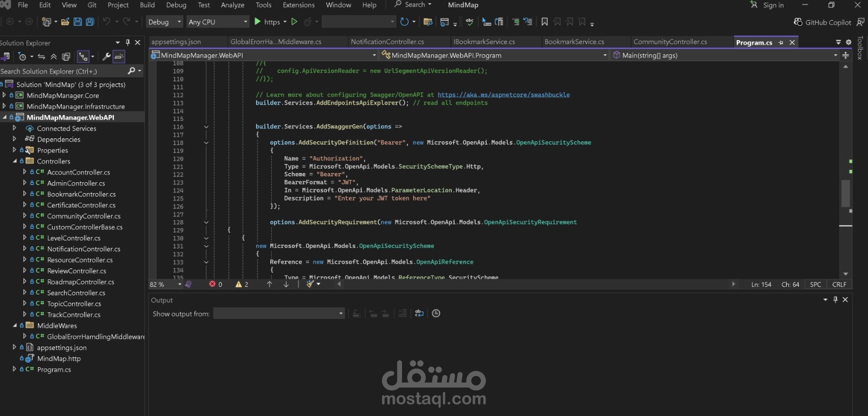Toggle pin on Program.cs tab
This screenshot has width=868, height=416.
coord(781,42)
